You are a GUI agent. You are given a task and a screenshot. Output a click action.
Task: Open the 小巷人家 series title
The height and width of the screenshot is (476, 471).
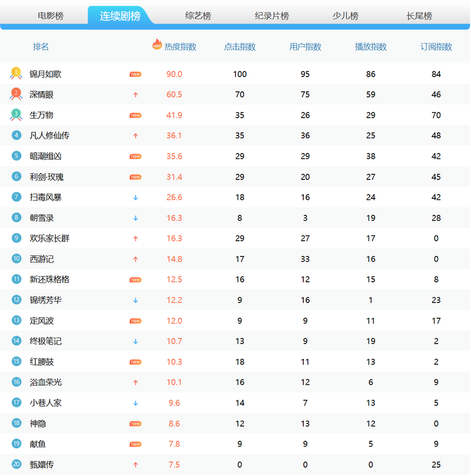[45, 403]
